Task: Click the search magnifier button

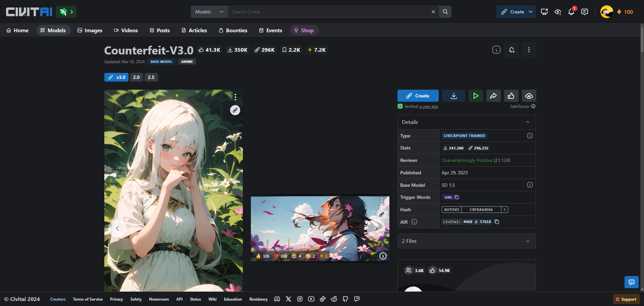Action: tap(445, 12)
